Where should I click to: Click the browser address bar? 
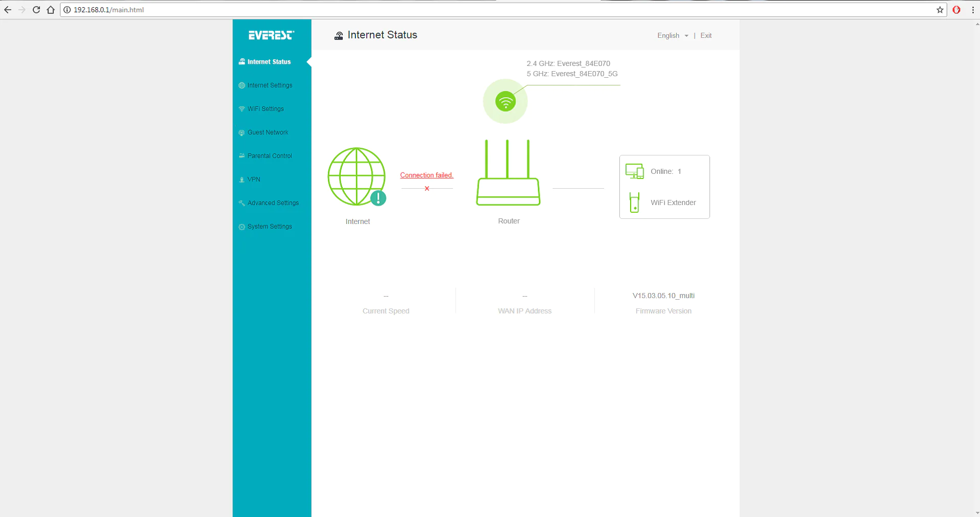[x=460, y=10]
